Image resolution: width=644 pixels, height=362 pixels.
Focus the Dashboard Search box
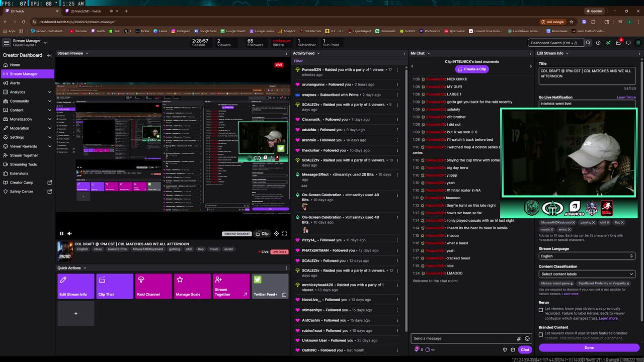click(555, 43)
